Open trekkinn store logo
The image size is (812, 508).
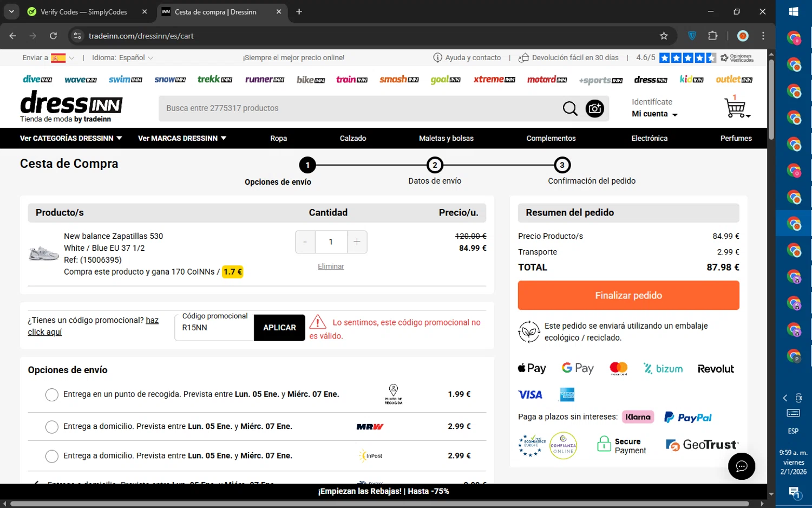215,79
